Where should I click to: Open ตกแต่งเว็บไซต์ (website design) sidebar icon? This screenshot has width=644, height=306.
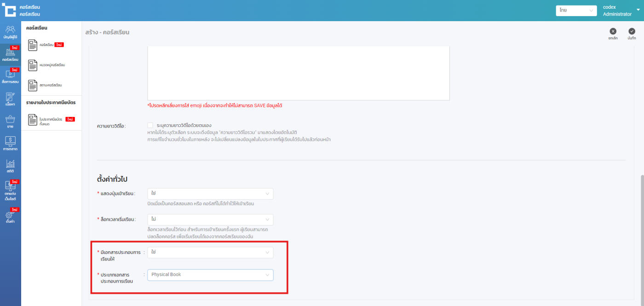click(10, 190)
